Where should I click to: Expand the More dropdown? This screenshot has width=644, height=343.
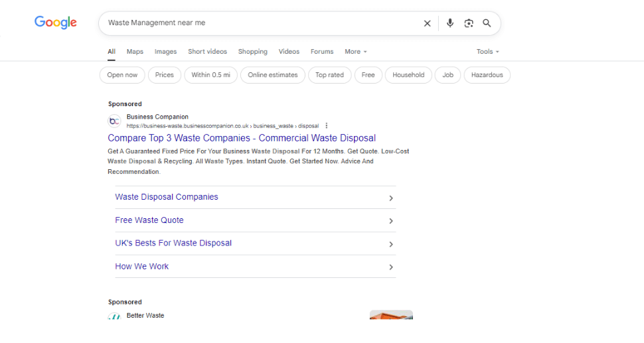click(x=356, y=52)
